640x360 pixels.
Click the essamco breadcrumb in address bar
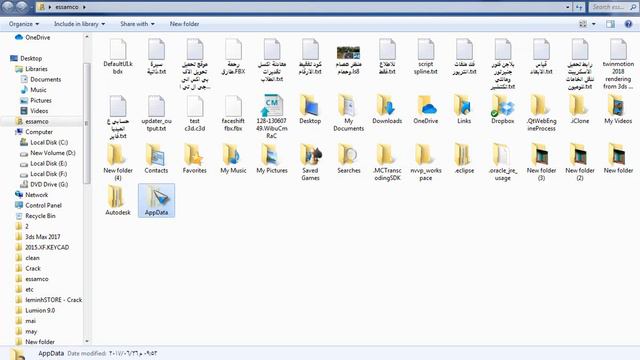point(67,7)
